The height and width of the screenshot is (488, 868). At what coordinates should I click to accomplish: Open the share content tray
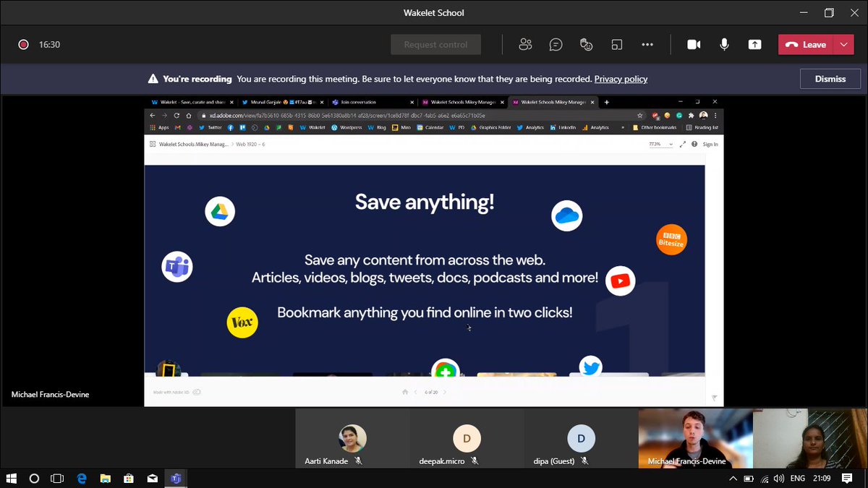click(754, 44)
